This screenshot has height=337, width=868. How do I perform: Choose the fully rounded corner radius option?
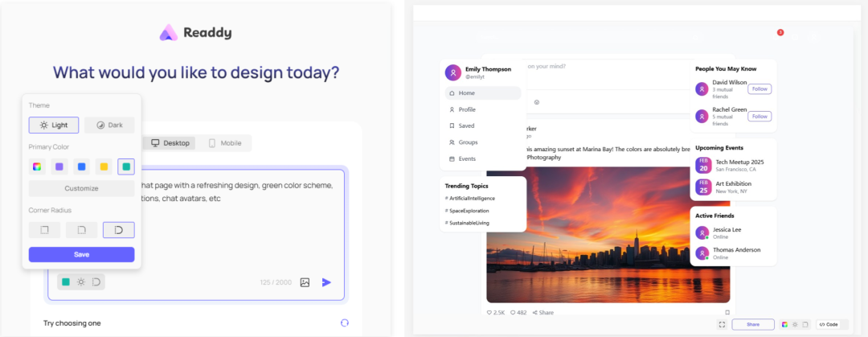(118, 230)
